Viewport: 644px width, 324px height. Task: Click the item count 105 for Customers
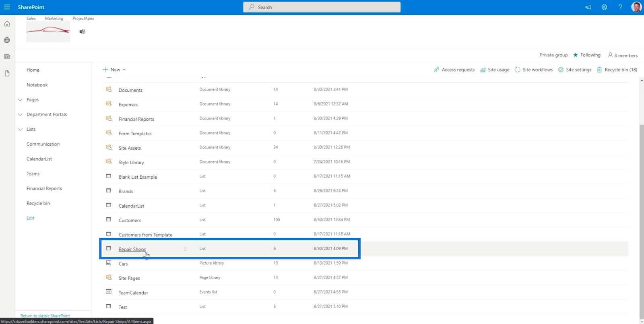pyautogui.click(x=277, y=220)
